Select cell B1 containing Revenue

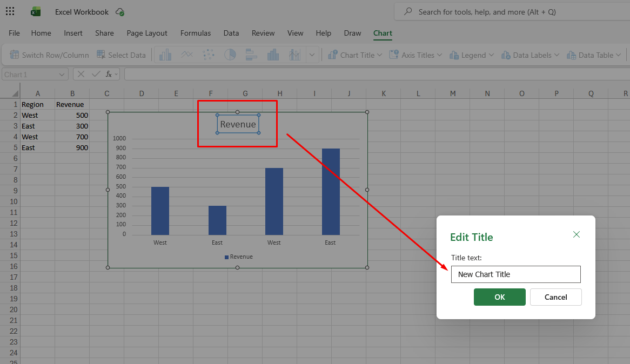(72, 104)
